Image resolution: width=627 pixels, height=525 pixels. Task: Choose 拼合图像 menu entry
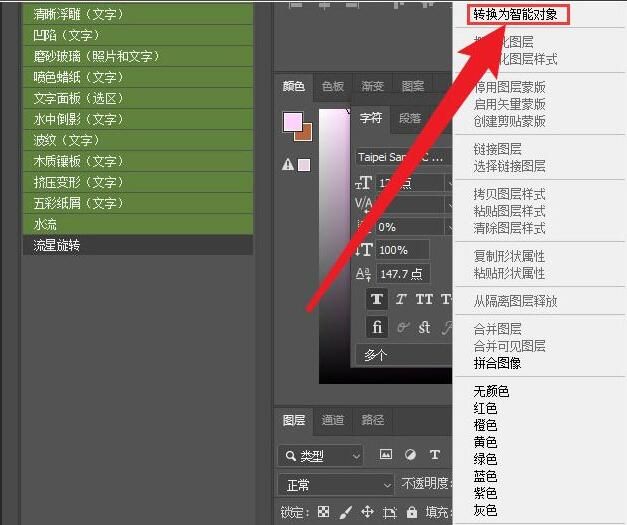click(497, 363)
